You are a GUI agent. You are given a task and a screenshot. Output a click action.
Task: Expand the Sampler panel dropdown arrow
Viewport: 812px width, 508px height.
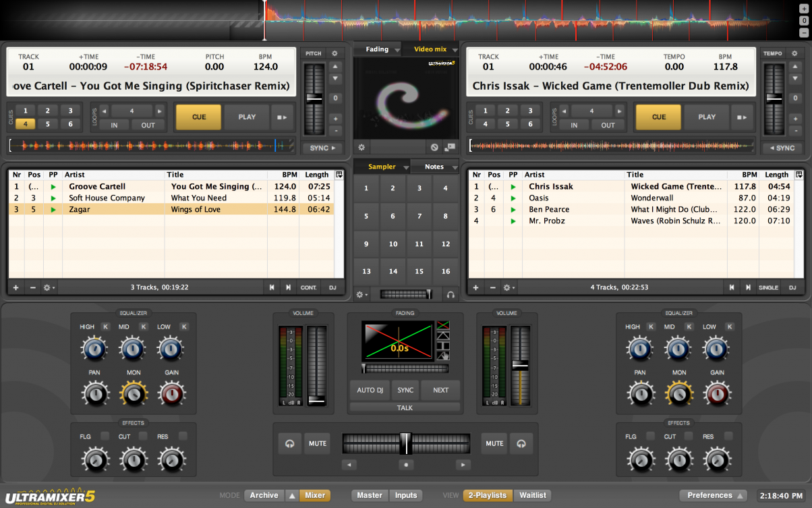tap(406, 167)
